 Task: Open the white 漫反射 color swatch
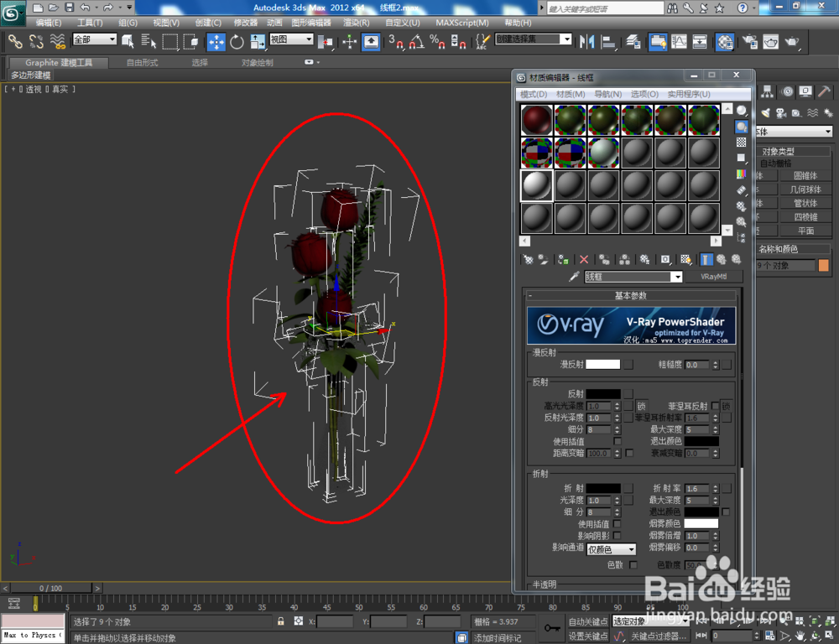click(603, 364)
